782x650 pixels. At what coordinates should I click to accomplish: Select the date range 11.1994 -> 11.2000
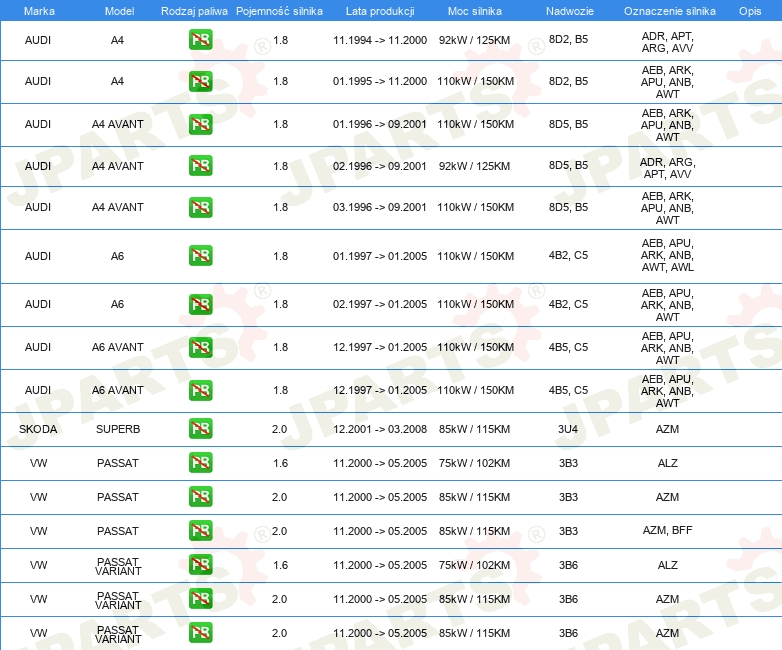pos(380,40)
